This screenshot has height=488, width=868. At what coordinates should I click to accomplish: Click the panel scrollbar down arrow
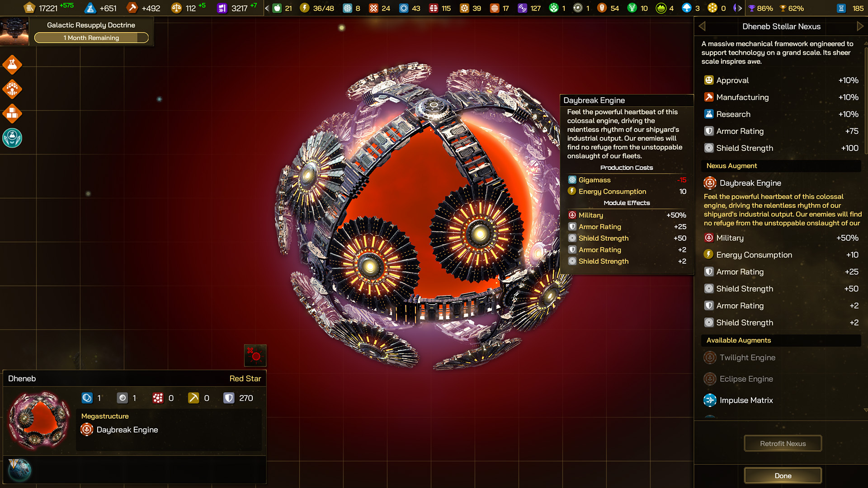click(865, 410)
